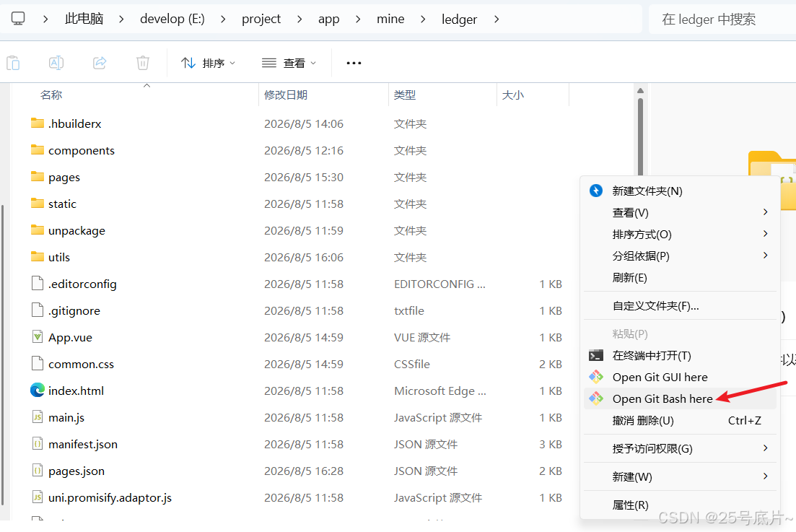Choose 属性(R) properties in the context menu
Viewport: 796px width, 532px height.
681,505
